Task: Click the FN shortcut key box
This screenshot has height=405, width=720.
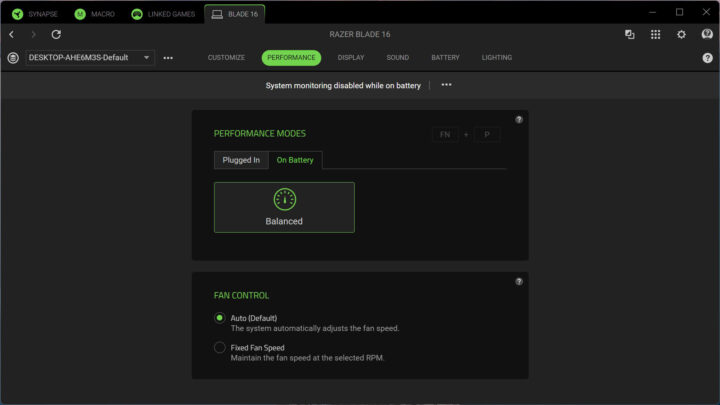Action: 445,134
